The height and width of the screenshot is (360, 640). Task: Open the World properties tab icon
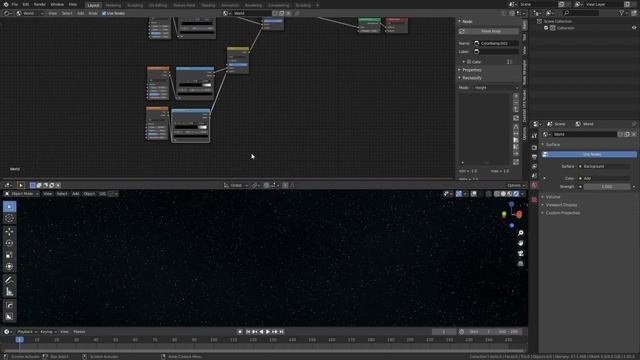[534, 185]
